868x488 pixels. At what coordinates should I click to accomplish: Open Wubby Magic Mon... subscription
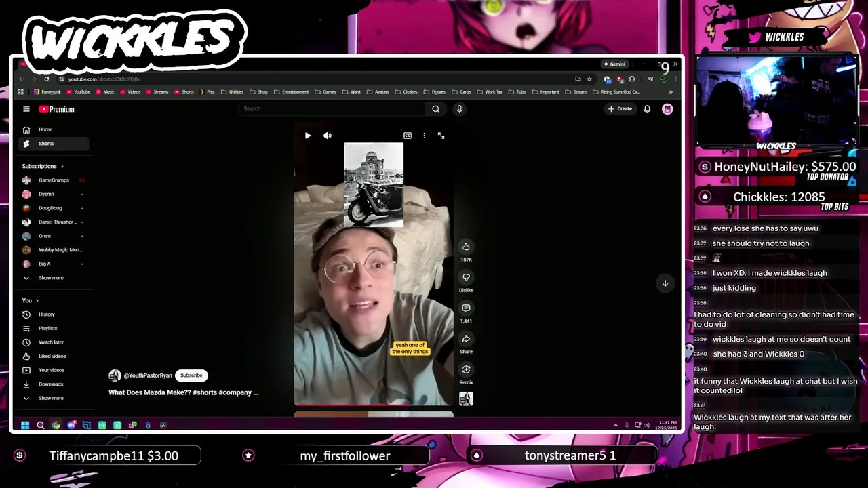[54, 250]
